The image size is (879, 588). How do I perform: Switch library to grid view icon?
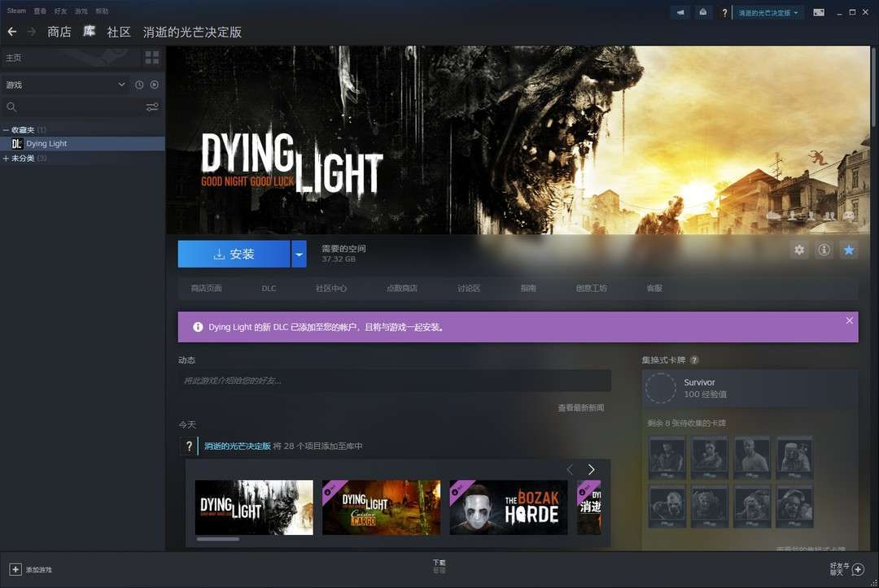coord(152,58)
